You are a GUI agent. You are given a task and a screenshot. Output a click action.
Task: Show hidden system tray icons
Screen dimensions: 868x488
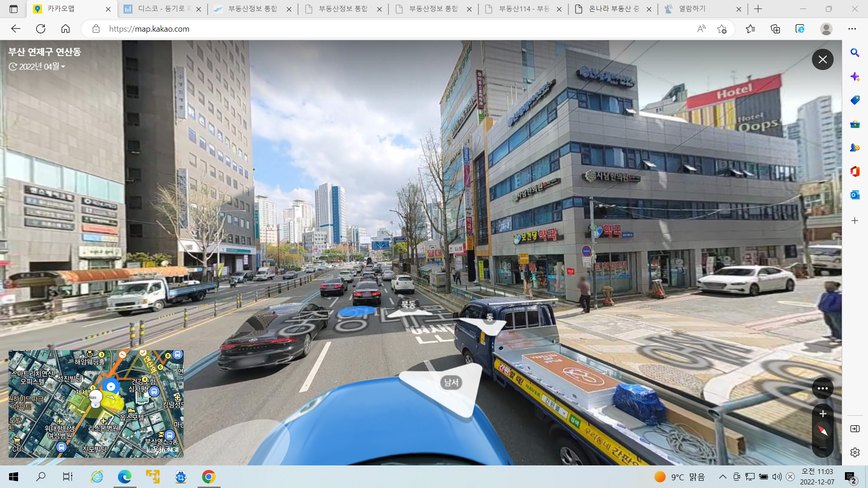pos(723,477)
